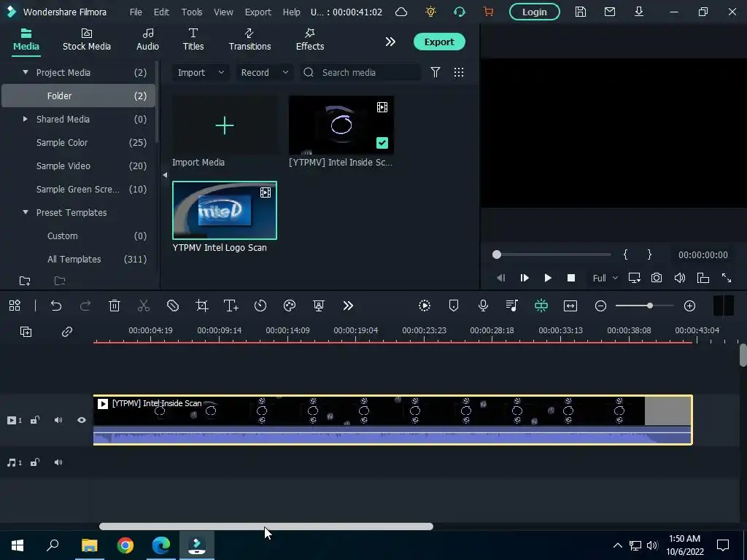Switch to Stock Media tab
747x560 pixels.
click(87, 39)
